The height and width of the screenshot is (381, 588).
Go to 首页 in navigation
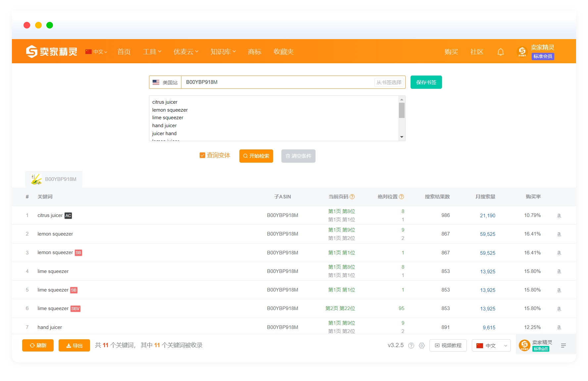point(124,52)
